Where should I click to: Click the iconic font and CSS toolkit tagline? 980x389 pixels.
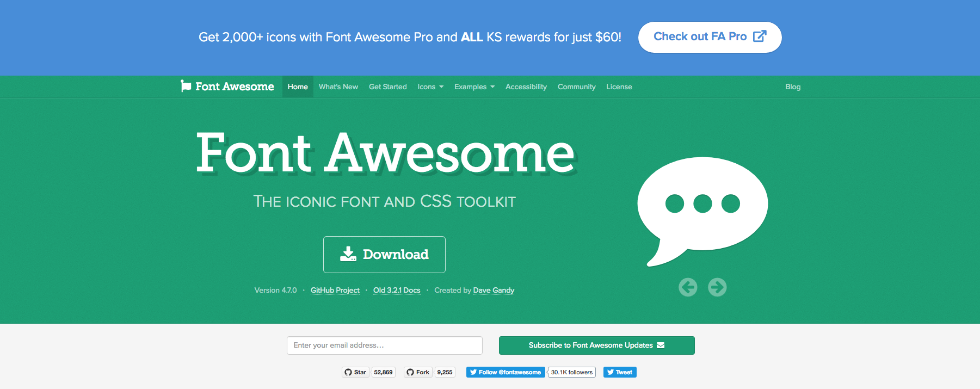tap(384, 201)
